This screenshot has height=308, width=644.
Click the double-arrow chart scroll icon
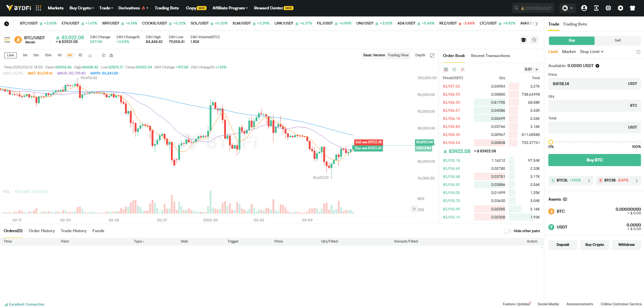click(414, 209)
